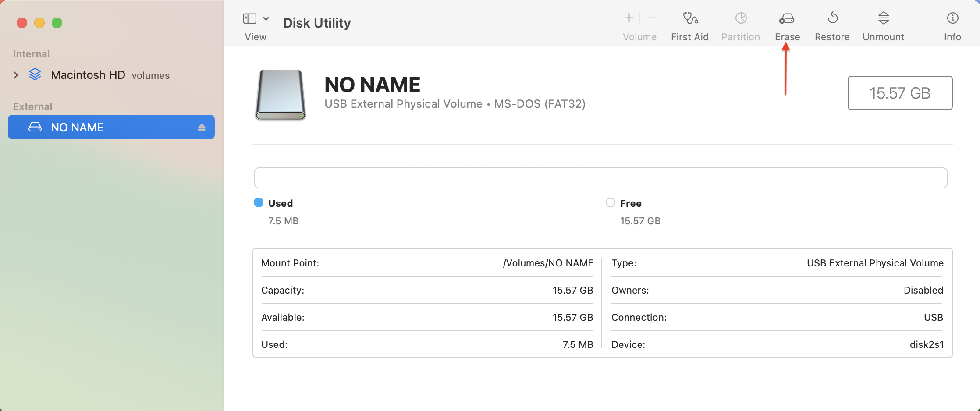Add a volume with plus icon
Image resolution: width=980 pixels, height=411 pixels.
point(629,18)
